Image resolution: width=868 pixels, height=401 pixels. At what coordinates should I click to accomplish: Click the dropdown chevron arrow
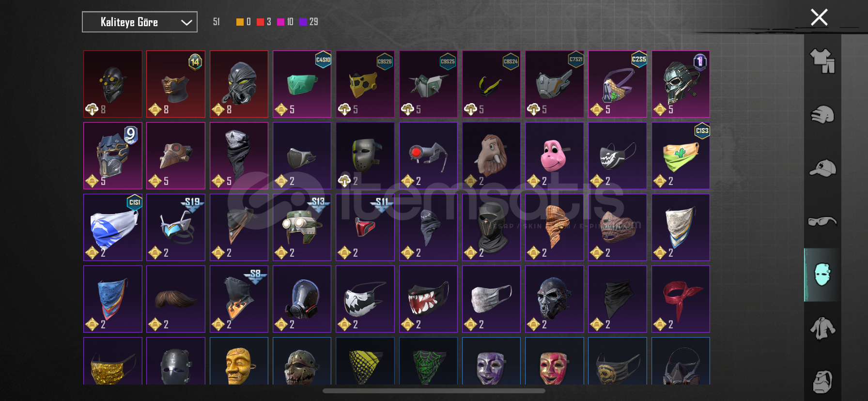[x=186, y=22]
